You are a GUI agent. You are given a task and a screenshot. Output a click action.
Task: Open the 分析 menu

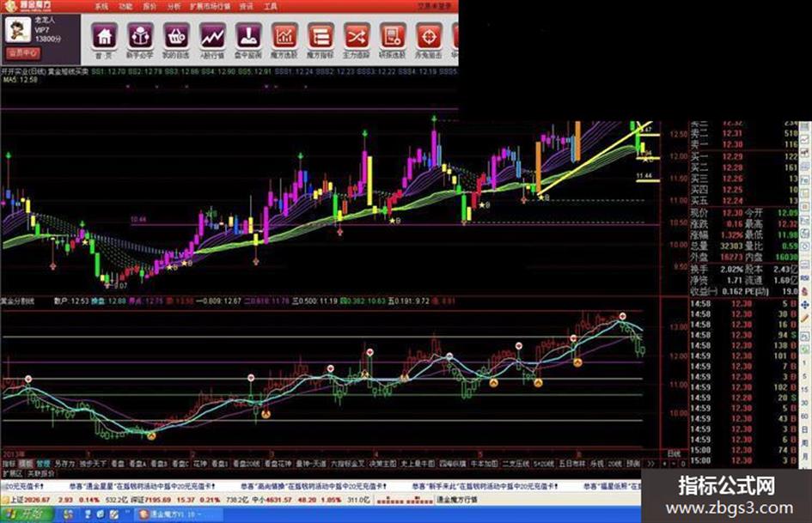[x=174, y=6]
